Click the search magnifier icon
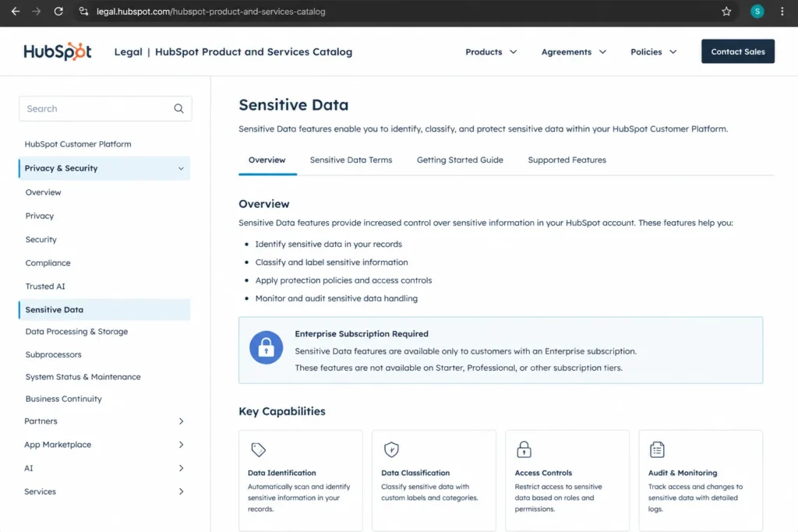The height and width of the screenshot is (532, 798). (178, 108)
